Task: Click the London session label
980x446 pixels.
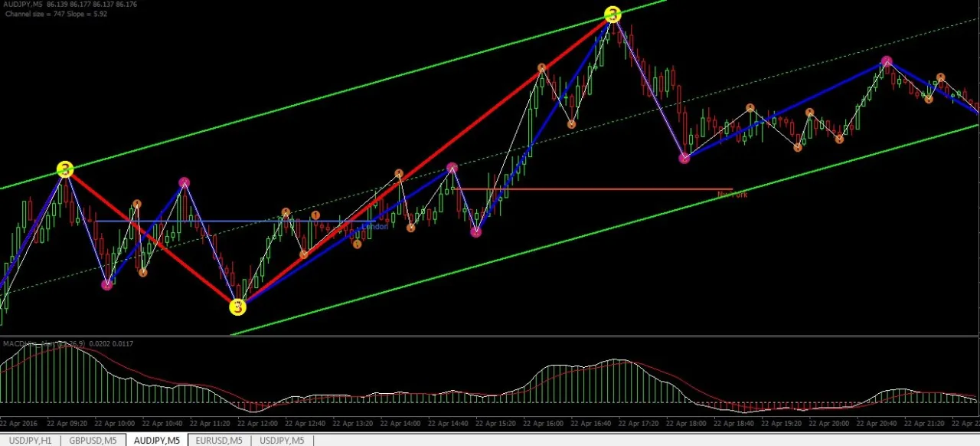Action: coord(375,226)
